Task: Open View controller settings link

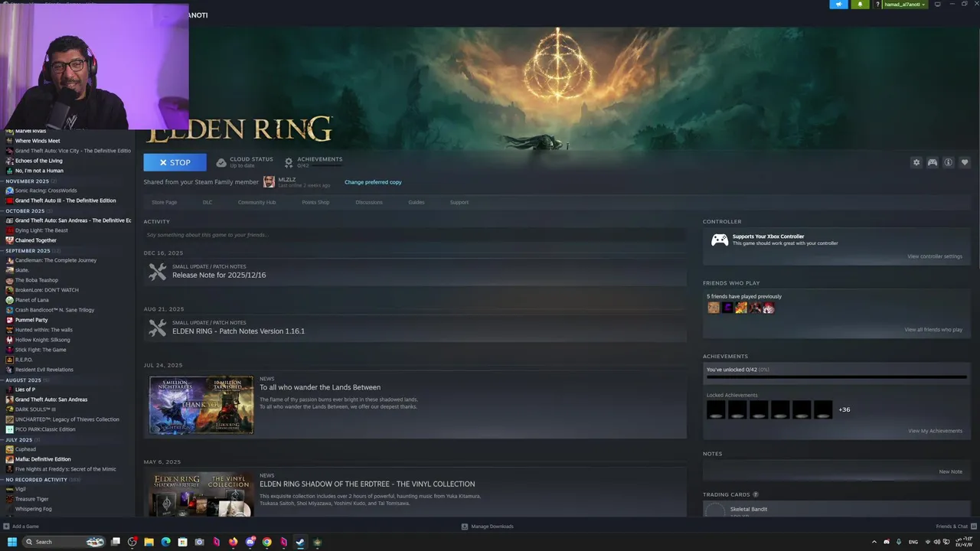Action: (935, 256)
